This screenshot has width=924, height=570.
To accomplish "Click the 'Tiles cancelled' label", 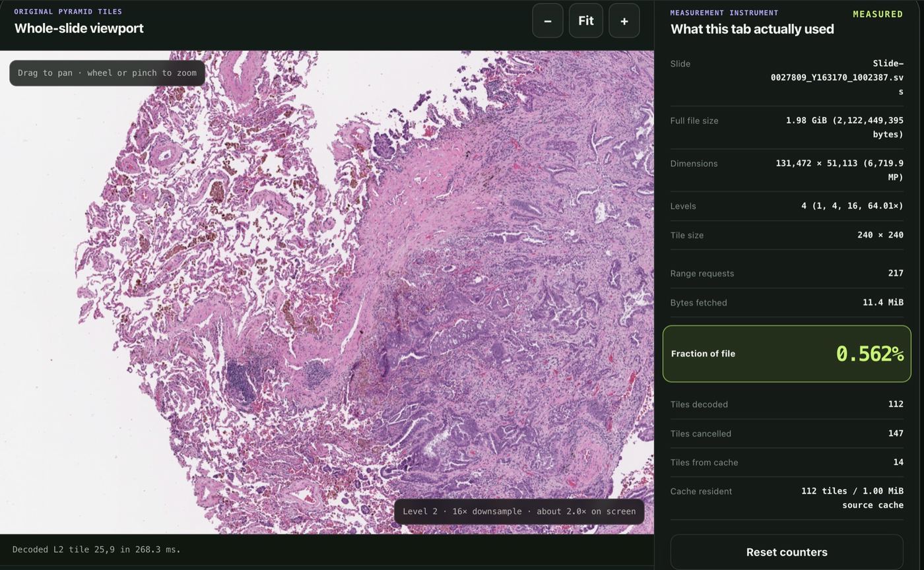I will point(700,433).
